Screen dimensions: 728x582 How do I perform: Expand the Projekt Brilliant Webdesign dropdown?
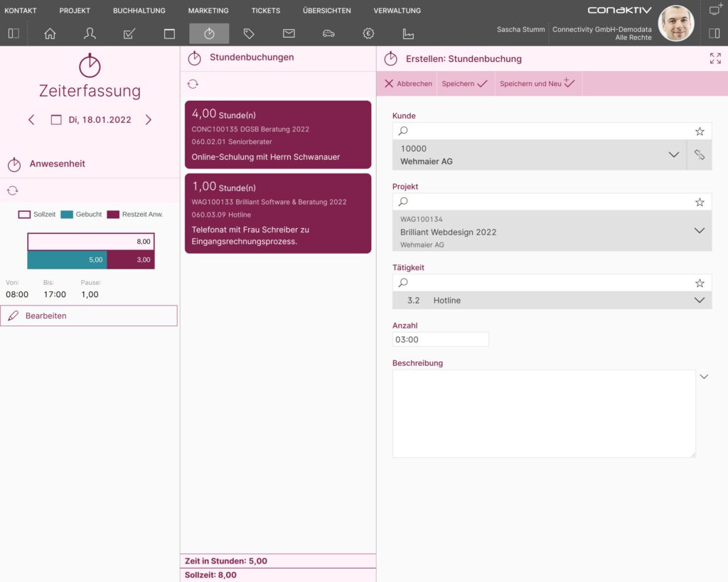tap(700, 231)
